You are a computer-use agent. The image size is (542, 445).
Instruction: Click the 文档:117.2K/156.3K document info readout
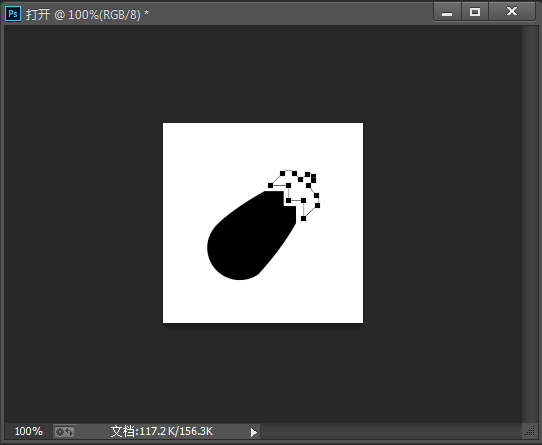[x=161, y=432]
